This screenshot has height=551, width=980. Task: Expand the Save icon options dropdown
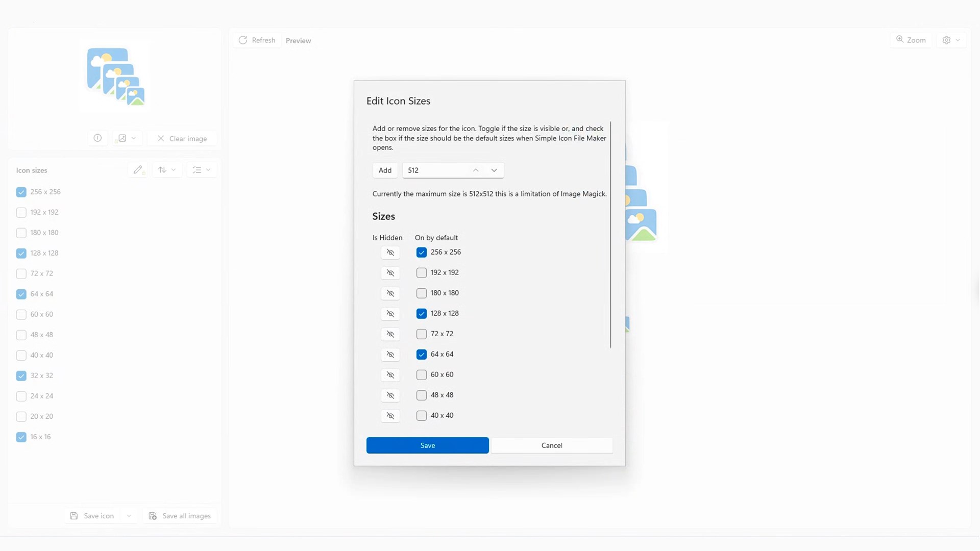click(129, 516)
